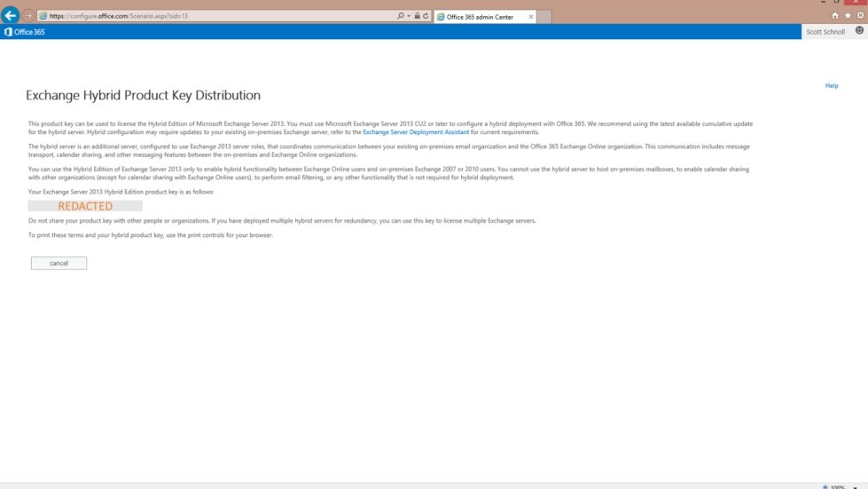Click the browser forward arrow button
The width and height of the screenshot is (868, 489).
click(28, 16)
